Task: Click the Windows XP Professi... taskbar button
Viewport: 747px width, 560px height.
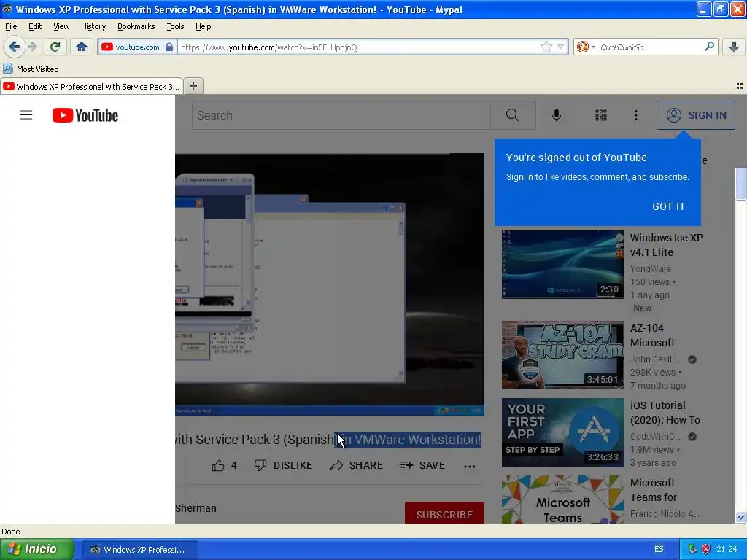Action: coord(139,550)
